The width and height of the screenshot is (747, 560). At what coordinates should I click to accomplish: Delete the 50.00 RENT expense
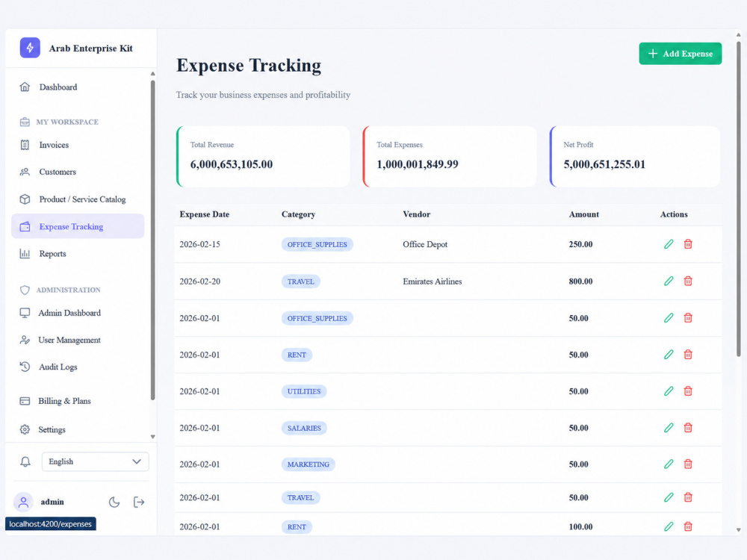688,354
